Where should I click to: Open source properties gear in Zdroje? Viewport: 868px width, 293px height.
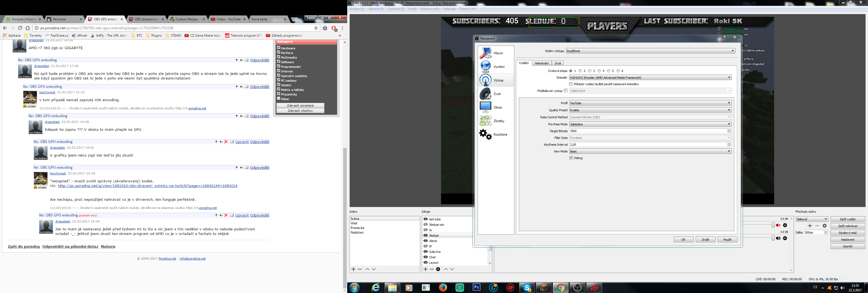pos(438,269)
